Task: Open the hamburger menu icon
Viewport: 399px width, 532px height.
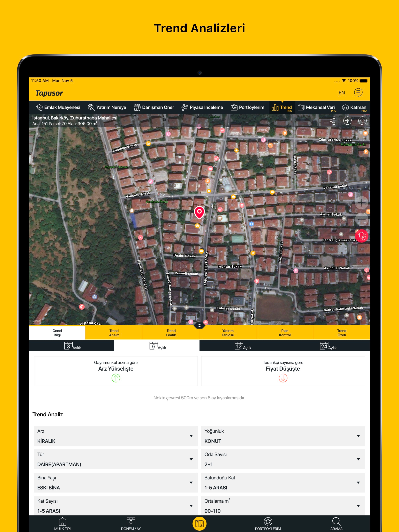Action: click(x=358, y=92)
